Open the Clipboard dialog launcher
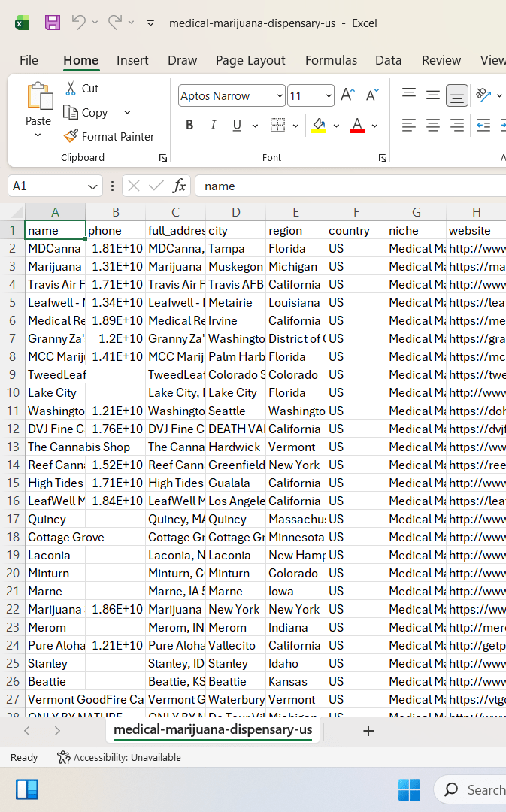 point(163,158)
